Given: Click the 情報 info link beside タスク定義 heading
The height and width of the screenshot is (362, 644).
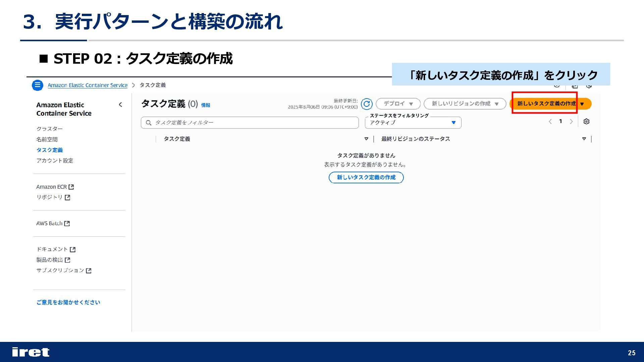Looking at the screenshot, I should 206,105.
